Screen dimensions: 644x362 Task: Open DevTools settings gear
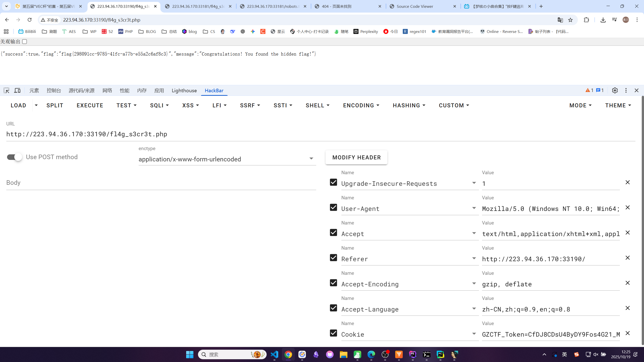615,90
